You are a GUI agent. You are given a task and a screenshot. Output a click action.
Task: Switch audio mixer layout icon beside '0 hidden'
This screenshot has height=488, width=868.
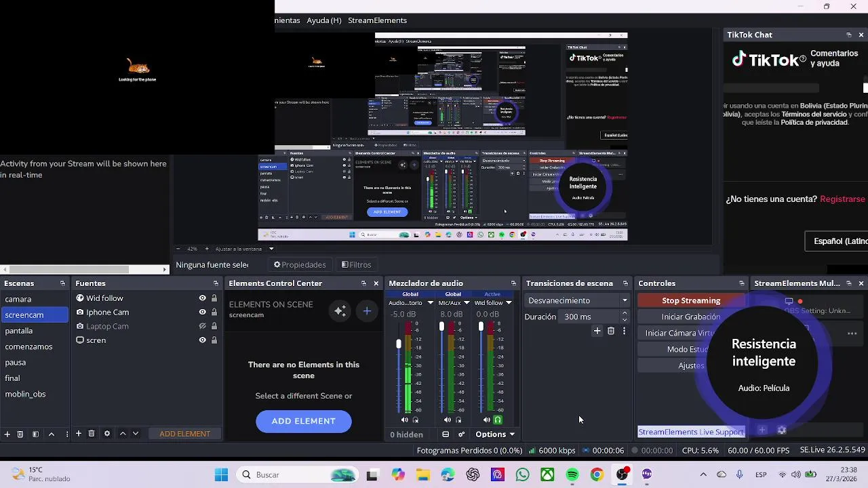point(446,434)
